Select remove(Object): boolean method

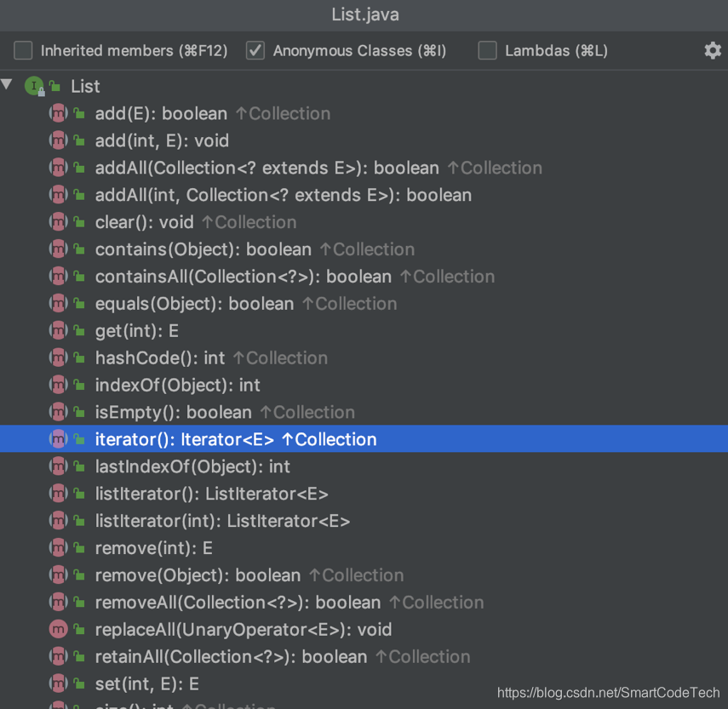[x=198, y=575]
